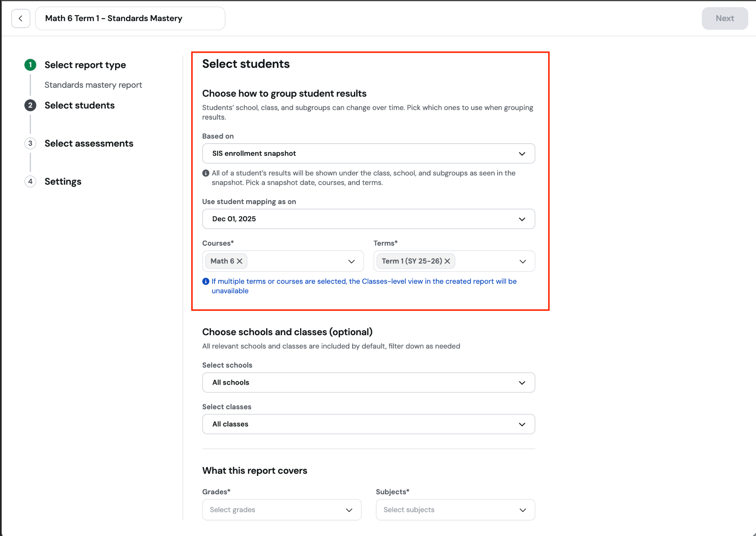Open the All schools dropdown

(x=368, y=382)
